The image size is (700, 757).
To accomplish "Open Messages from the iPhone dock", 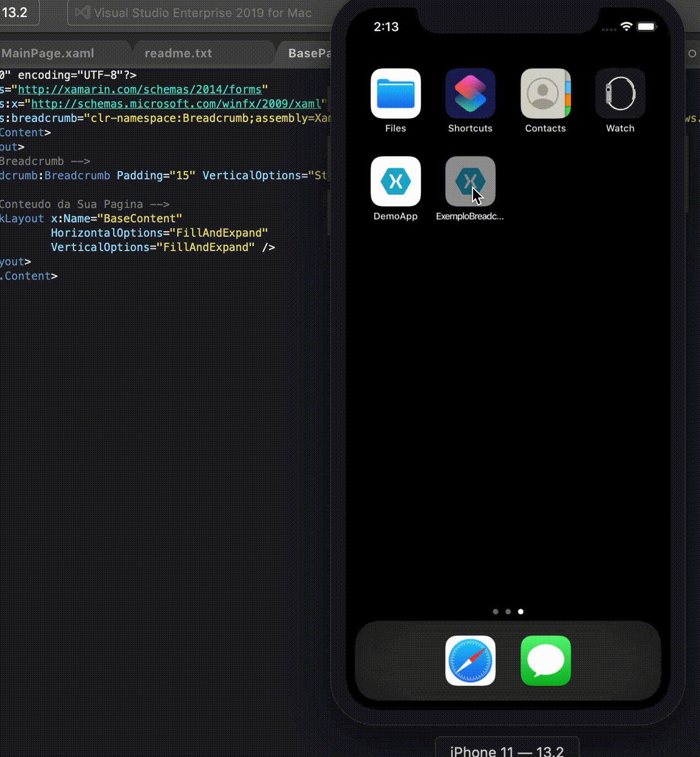I will pyautogui.click(x=545, y=660).
